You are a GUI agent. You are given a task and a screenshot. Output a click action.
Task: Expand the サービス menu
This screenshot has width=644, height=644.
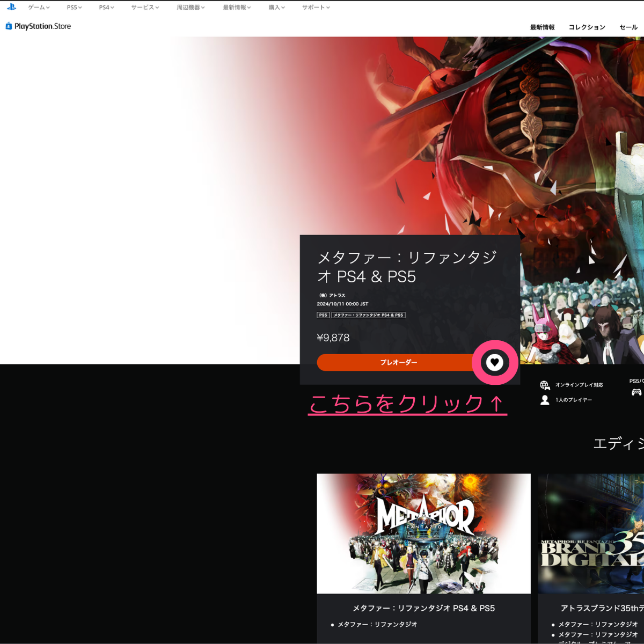click(x=145, y=8)
